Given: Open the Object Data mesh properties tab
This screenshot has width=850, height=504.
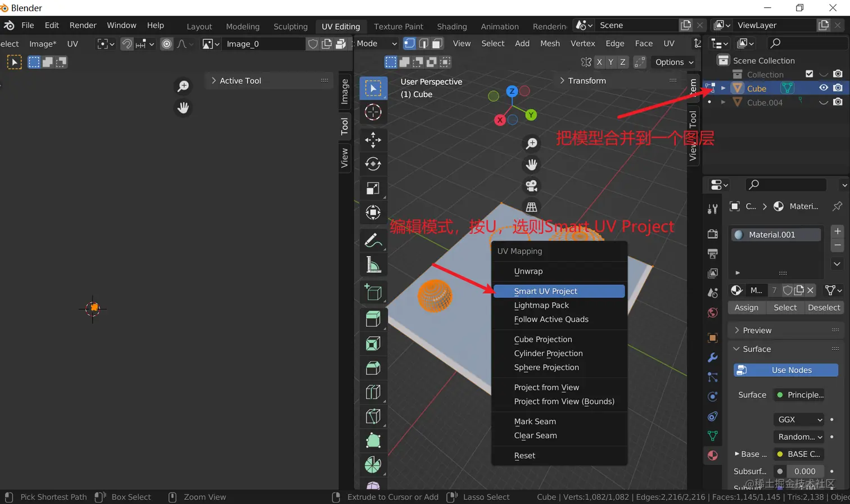Looking at the screenshot, I should (713, 435).
